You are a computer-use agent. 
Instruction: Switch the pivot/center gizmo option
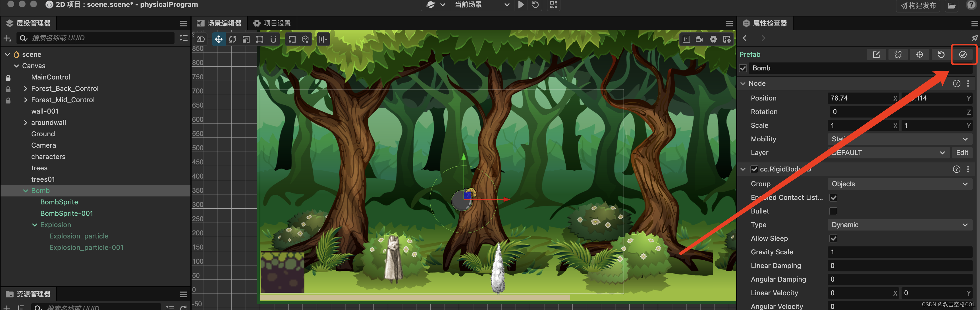point(292,39)
